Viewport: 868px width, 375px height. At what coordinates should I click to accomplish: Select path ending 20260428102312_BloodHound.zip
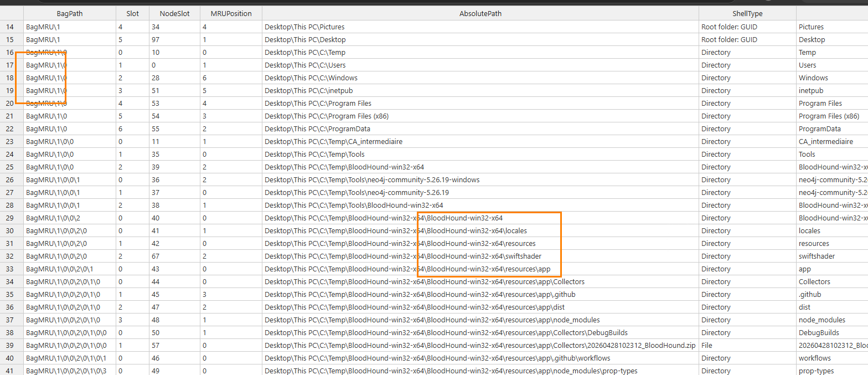pos(480,345)
